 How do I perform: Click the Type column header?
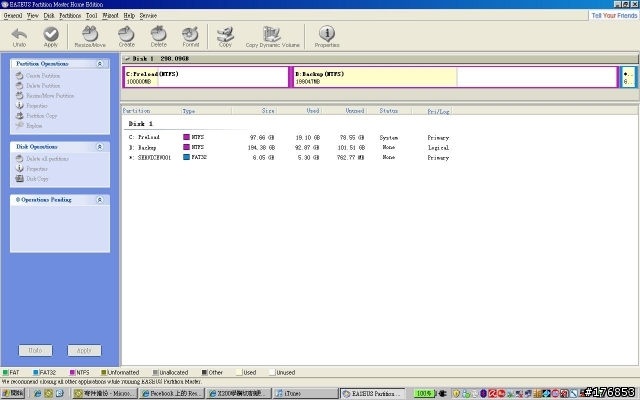[207, 111]
